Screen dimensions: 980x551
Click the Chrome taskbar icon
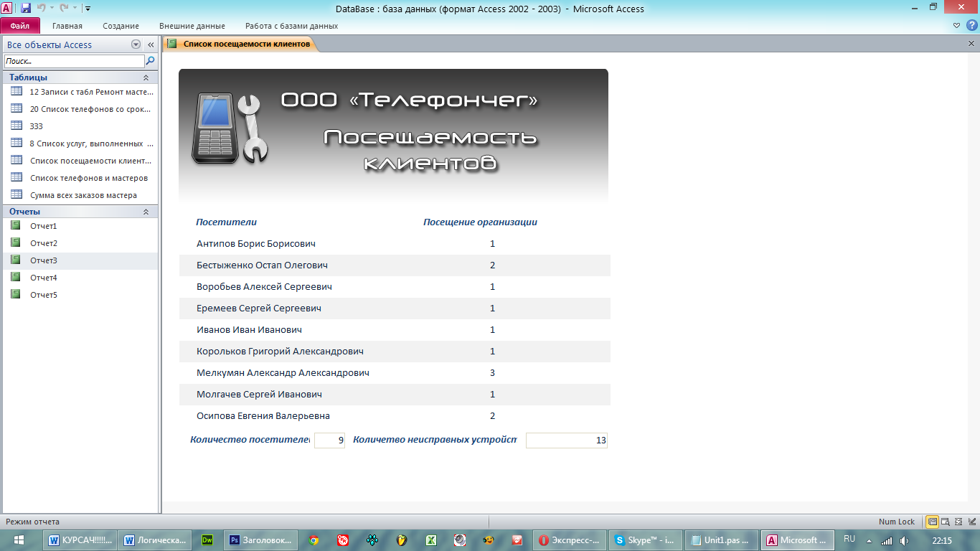coord(314,540)
